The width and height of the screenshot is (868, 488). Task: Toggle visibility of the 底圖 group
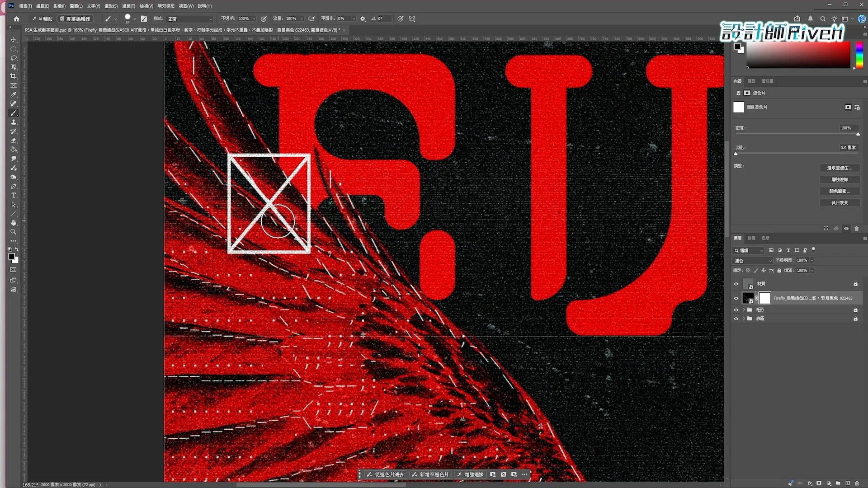pos(736,319)
